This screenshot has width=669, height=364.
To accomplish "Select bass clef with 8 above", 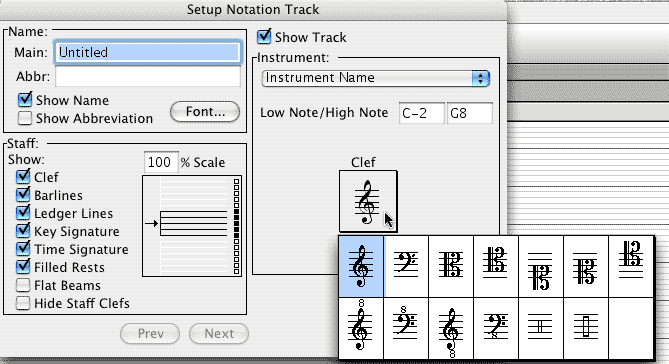I will (406, 328).
